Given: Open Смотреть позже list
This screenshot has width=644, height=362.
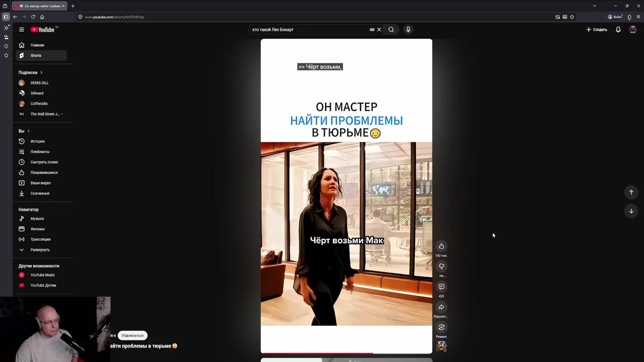Looking at the screenshot, I should coord(42,162).
